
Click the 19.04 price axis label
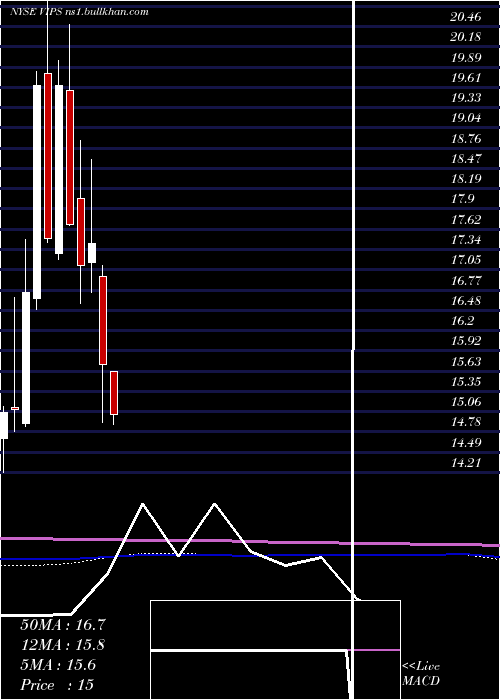466,119
